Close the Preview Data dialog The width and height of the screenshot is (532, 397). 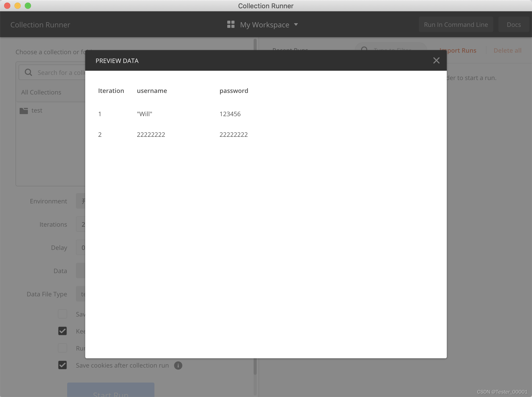click(x=436, y=60)
